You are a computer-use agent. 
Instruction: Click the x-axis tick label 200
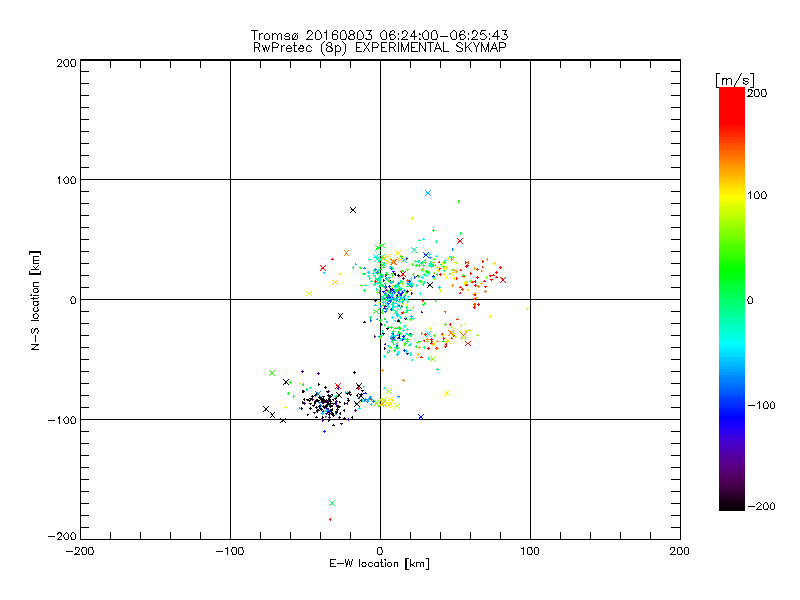click(x=680, y=551)
